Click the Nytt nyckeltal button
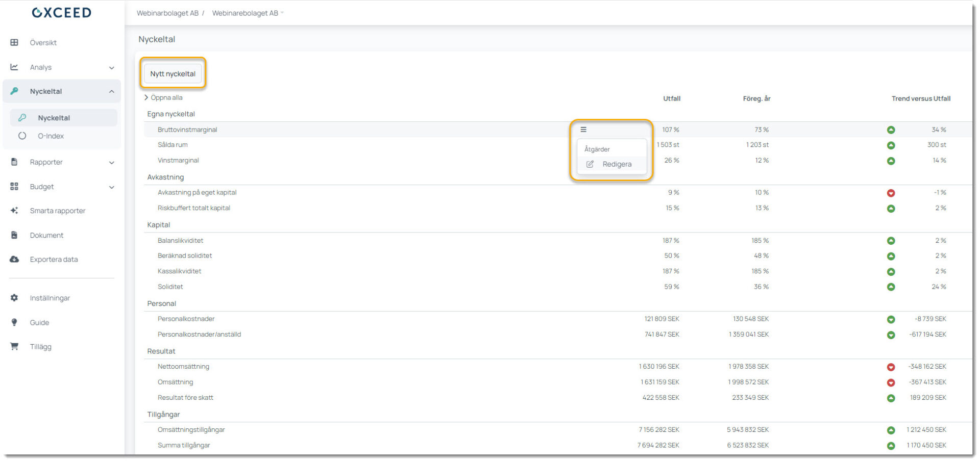 point(173,73)
